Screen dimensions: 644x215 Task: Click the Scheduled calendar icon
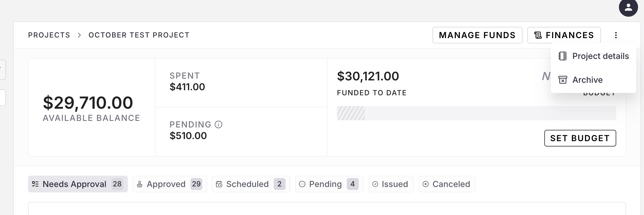pos(219,184)
